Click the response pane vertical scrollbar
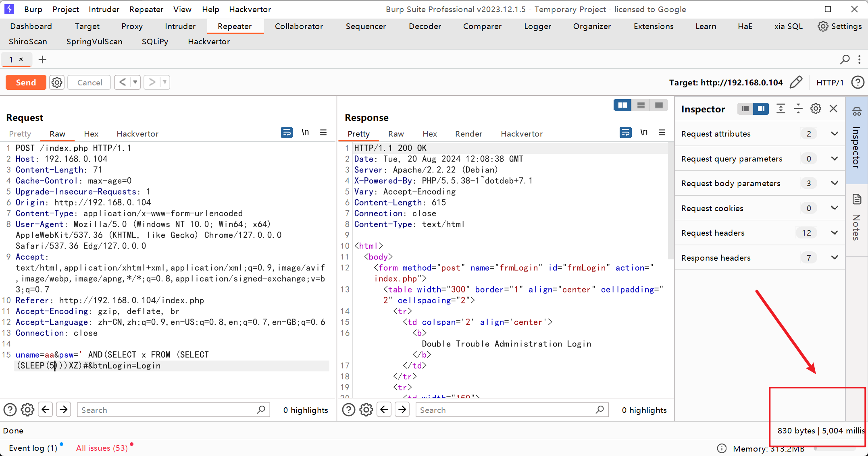This screenshot has width=868, height=456. coord(671,201)
